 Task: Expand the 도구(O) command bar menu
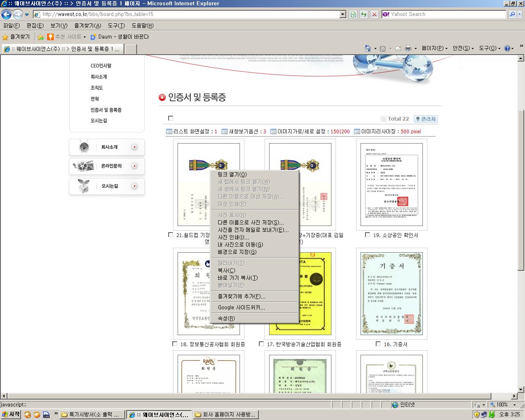tap(490, 48)
